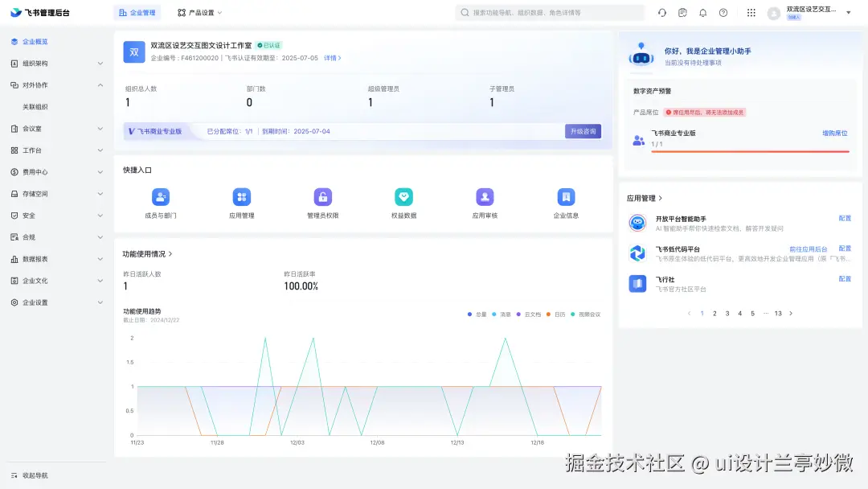This screenshot has height=489, width=868.
Task: Open the 功能使用情况 section link
Action: click(147, 254)
